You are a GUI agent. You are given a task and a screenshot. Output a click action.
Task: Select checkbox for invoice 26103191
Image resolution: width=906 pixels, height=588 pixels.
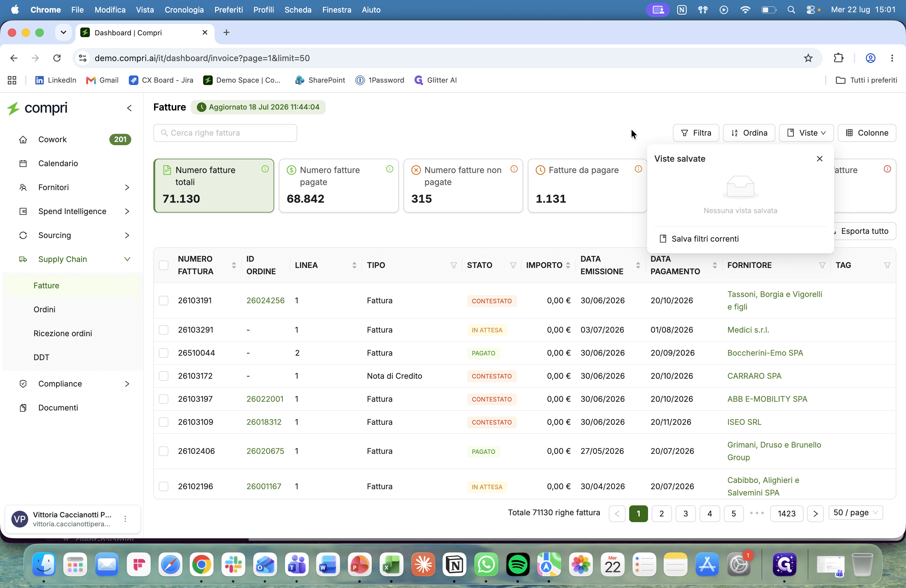pyautogui.click(x=164, y=301)
